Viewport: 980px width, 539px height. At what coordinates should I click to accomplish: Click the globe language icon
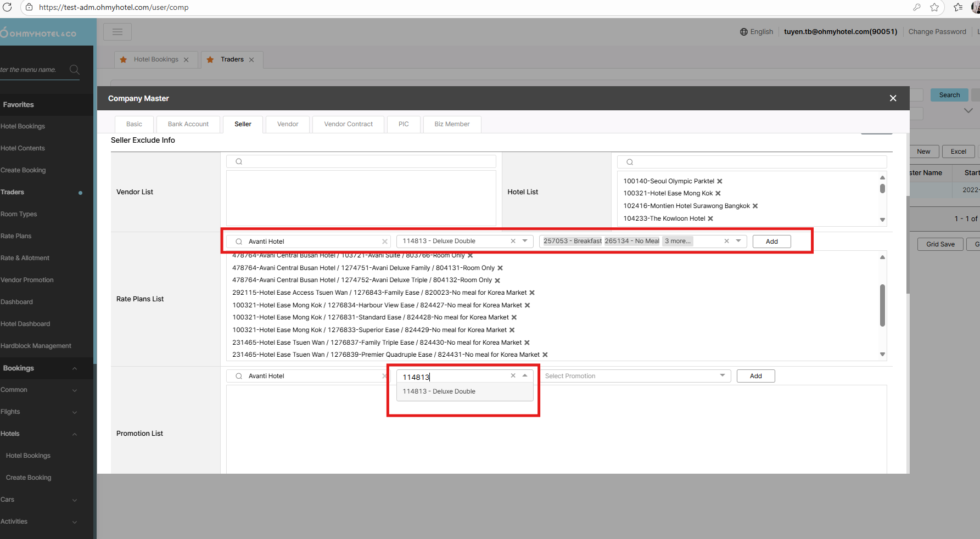click(743, 32)
